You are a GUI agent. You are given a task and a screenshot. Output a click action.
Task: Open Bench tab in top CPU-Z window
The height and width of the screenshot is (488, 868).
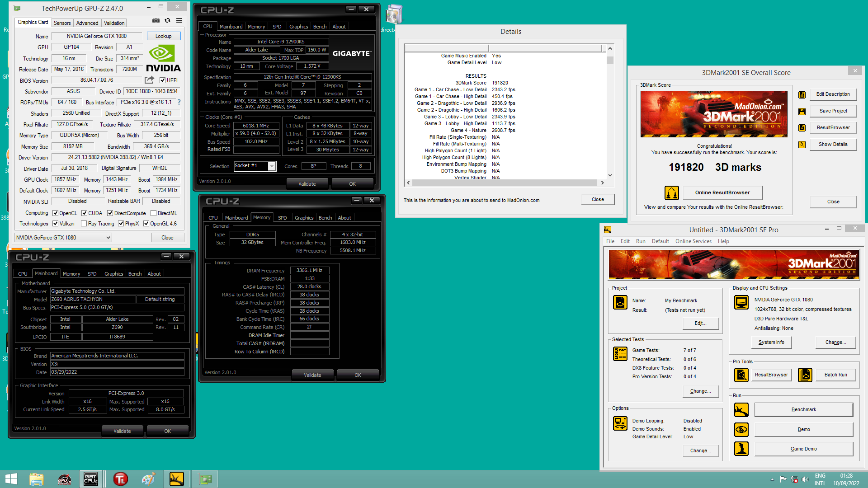pyautogui.click(x=320, y=27)
